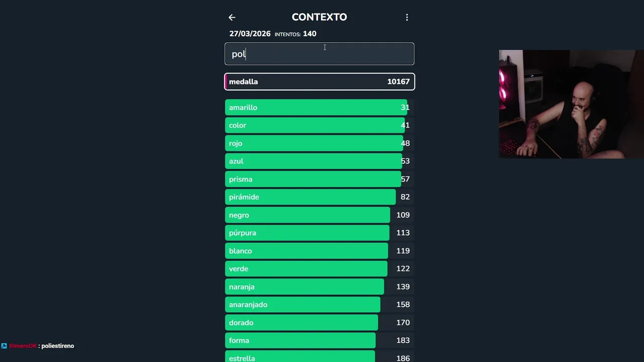The height and width of the screenshot is (362, 644).
Task: Click the word guess input field
Action: click(x=319, y=54)
